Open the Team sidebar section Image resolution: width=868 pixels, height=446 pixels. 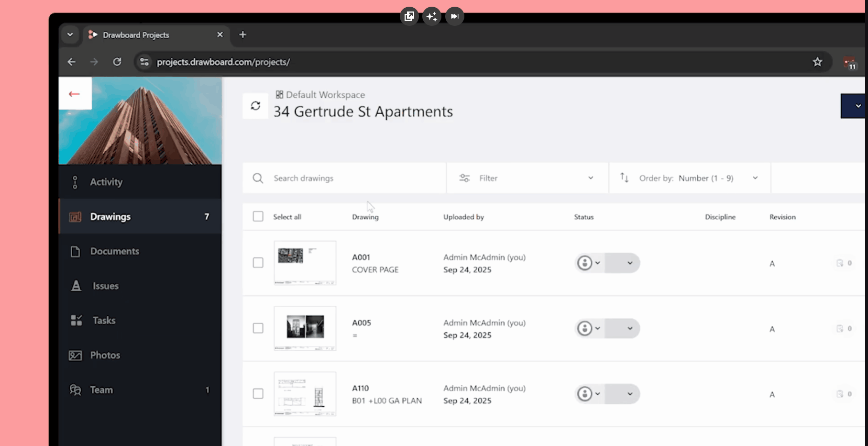[x=140, y=390]
